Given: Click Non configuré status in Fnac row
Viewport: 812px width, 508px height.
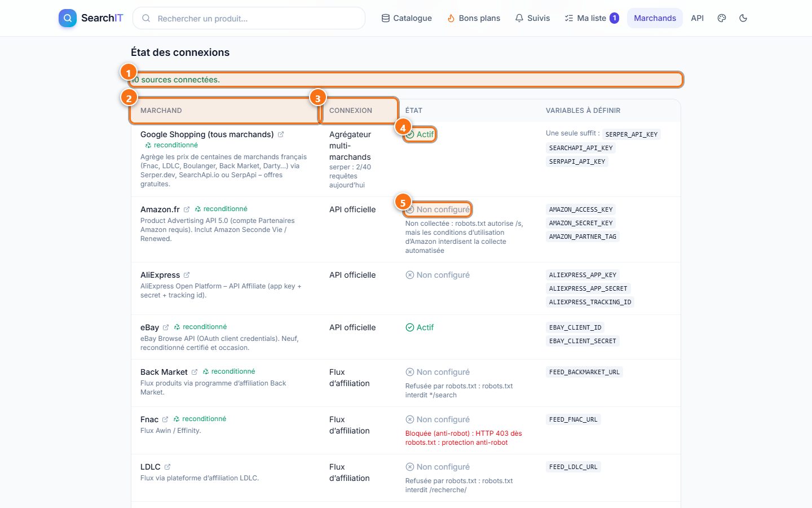Looking at the screenshot, I should click(x=438, y=419).
